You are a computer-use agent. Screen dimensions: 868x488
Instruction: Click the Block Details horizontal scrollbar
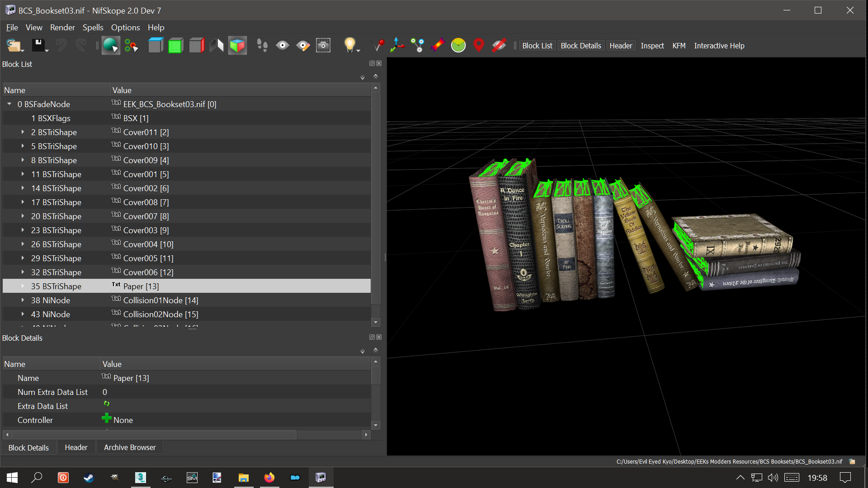(154, 435)
